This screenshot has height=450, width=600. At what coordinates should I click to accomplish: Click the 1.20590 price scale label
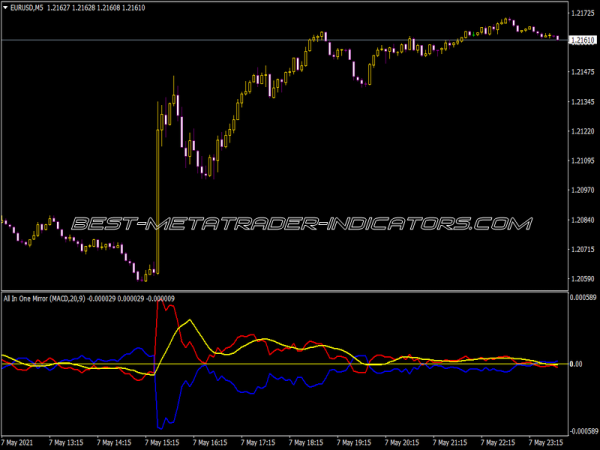point(582,279)
